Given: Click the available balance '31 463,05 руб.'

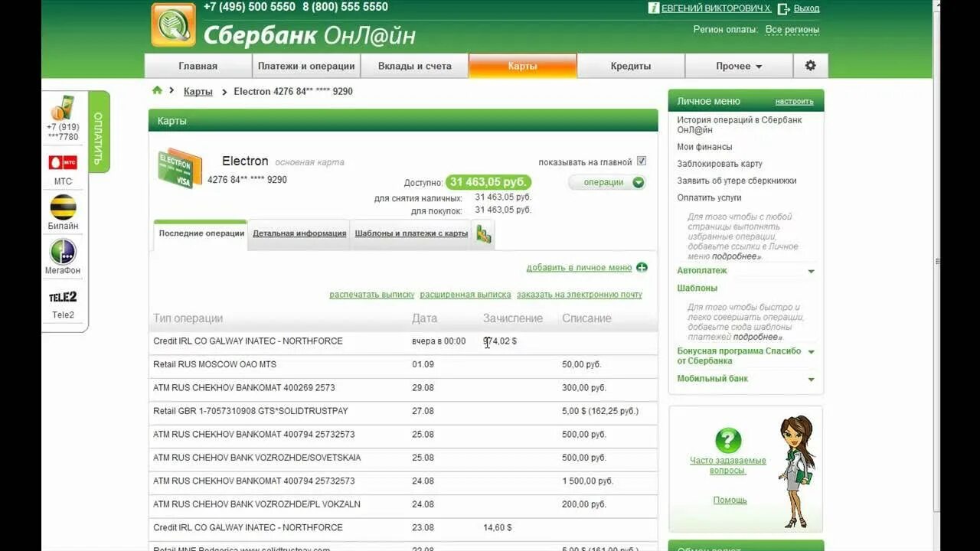Looking at the screenshot, I should click(488, 182).
